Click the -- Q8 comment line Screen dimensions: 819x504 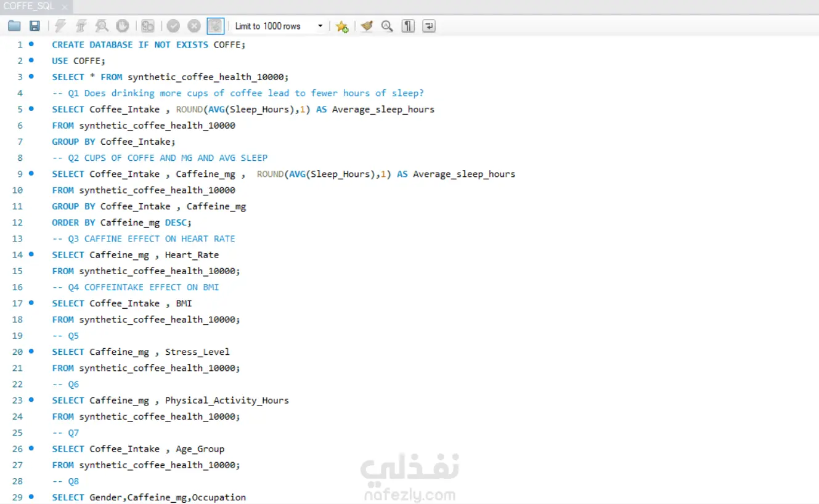click(x=65, y=481)
